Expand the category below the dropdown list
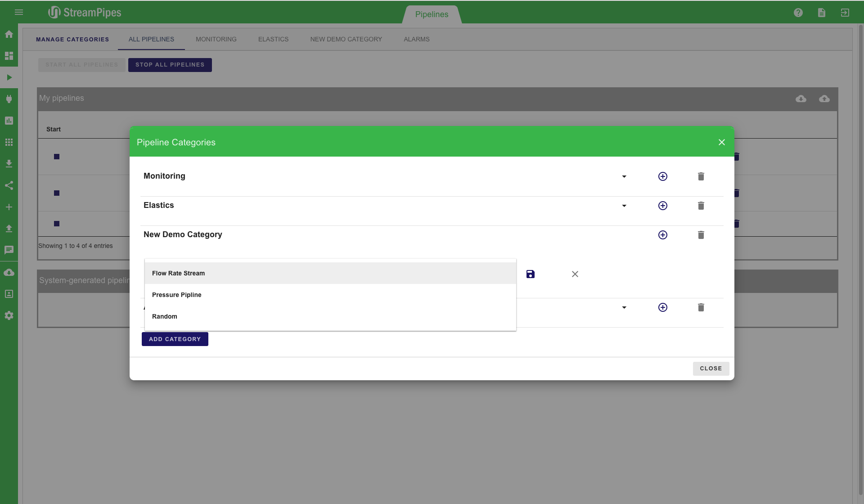 (x=624, y=307)
